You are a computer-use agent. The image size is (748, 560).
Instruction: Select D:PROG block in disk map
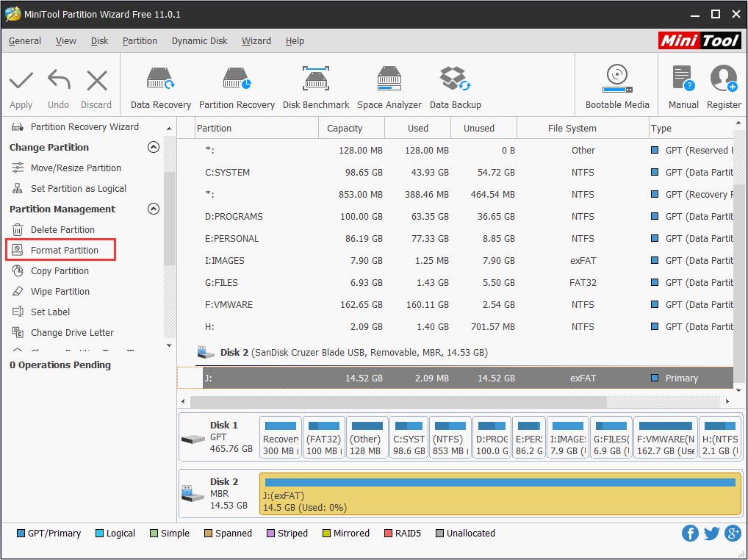[492, 439]
